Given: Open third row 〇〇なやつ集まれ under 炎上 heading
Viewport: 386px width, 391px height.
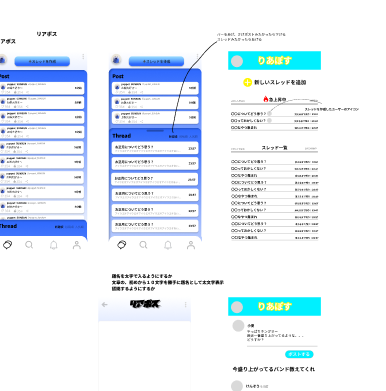Looking at the screenshot, I should tap(274, 127).
